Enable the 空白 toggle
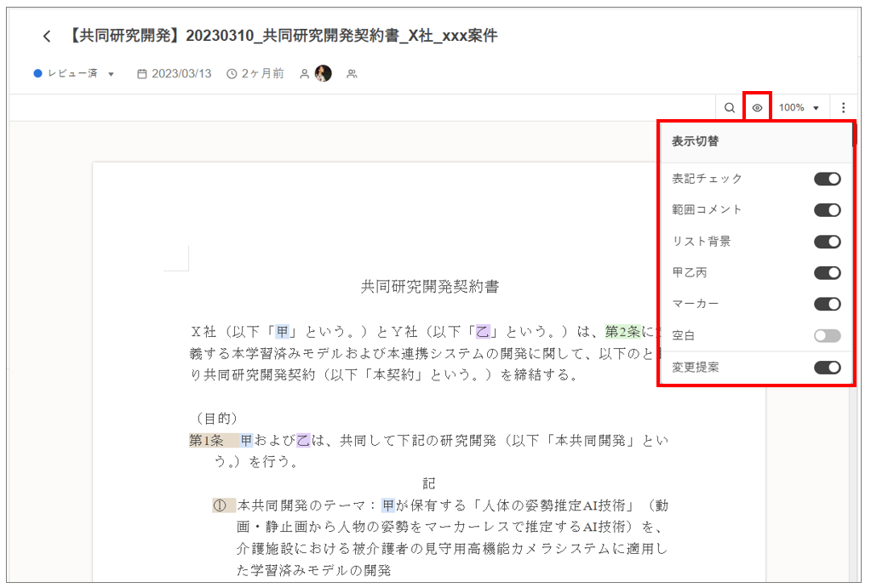The image size is (871, 588). pyautogui.click(x=827, y=336)
